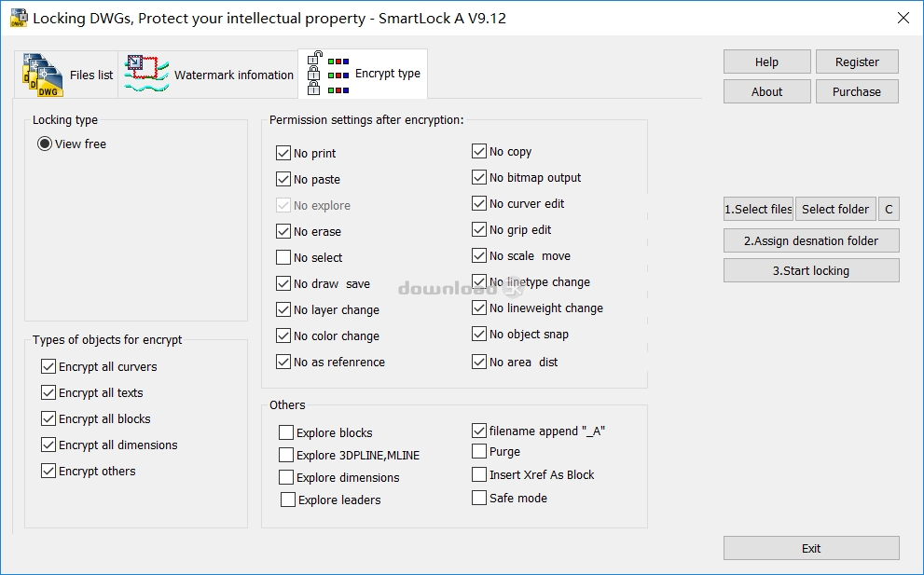Toggle the No bitmap output checkbox
This screenshot has height=575, width=924.
pos(479,177)
